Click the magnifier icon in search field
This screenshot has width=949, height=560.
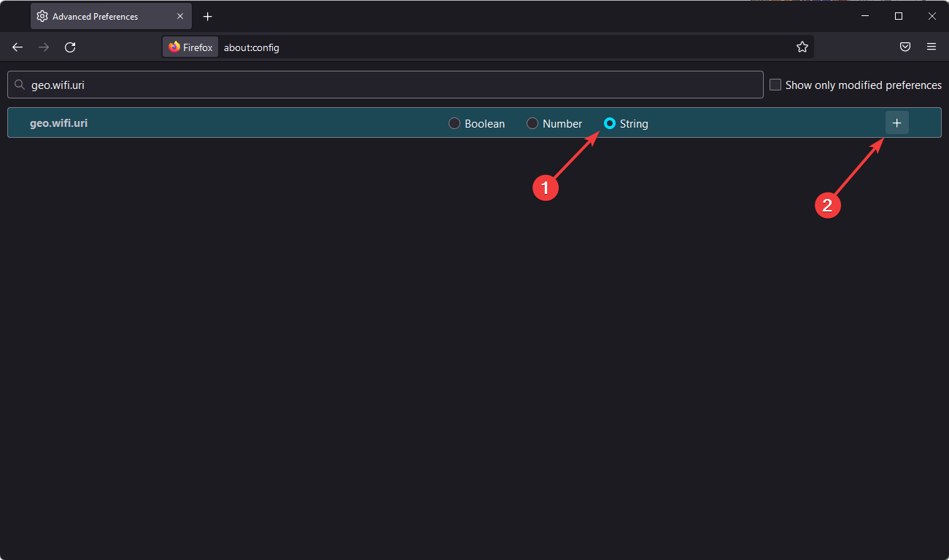(20, 84)
